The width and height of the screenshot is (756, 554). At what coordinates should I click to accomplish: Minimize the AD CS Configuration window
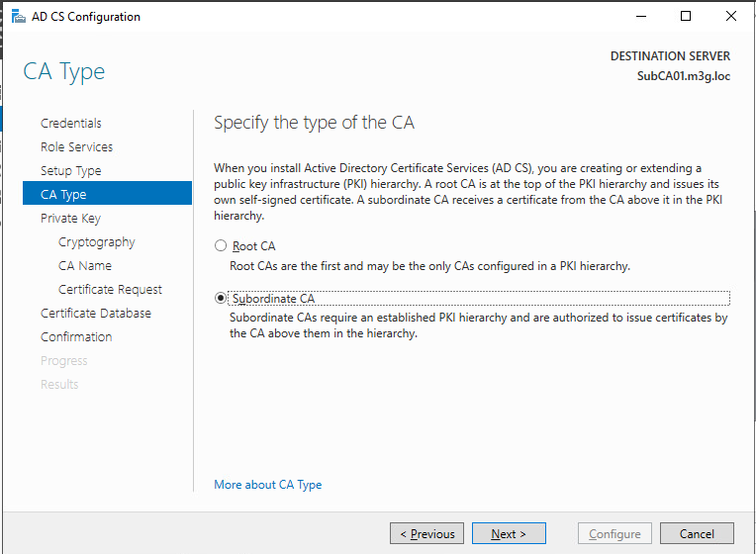[x=640, y=17]
